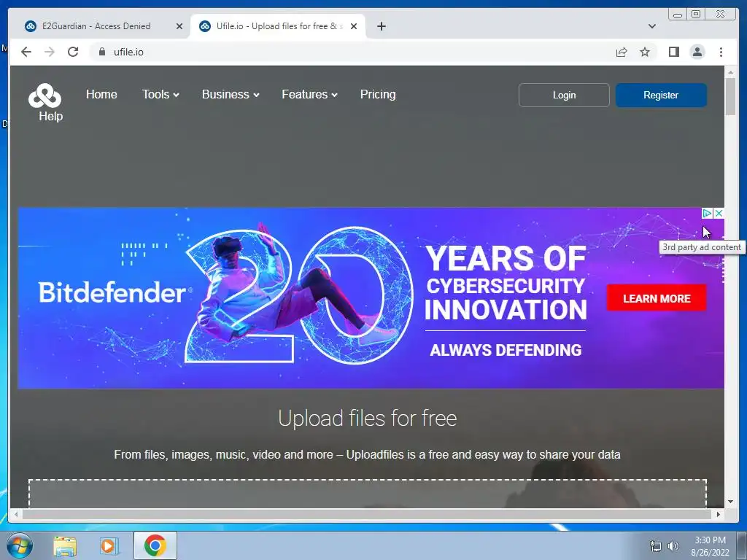Click the Bitdefender banner logo
Viewport: 747px width, 560px height.
pyautogui.click(x=115, y=292)
